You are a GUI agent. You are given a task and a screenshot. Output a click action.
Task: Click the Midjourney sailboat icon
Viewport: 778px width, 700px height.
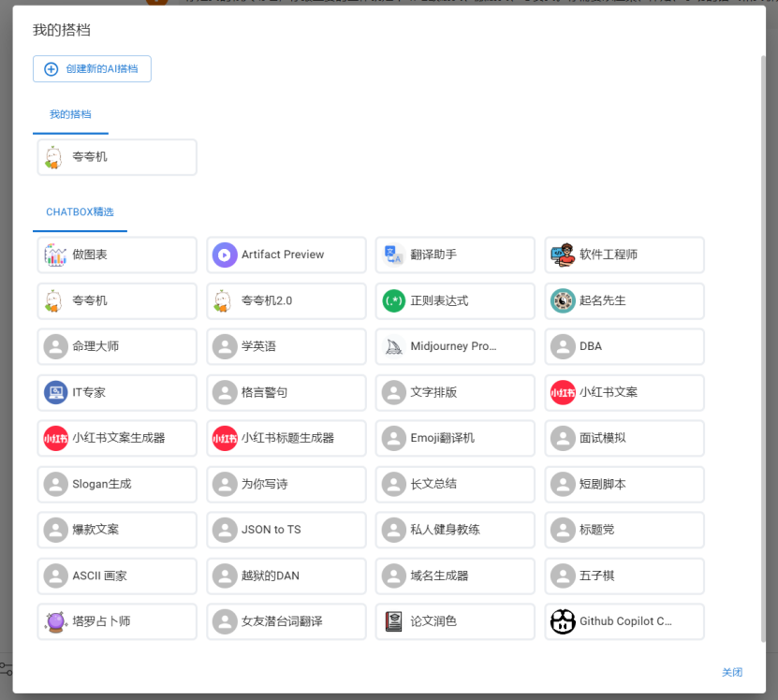394,347
